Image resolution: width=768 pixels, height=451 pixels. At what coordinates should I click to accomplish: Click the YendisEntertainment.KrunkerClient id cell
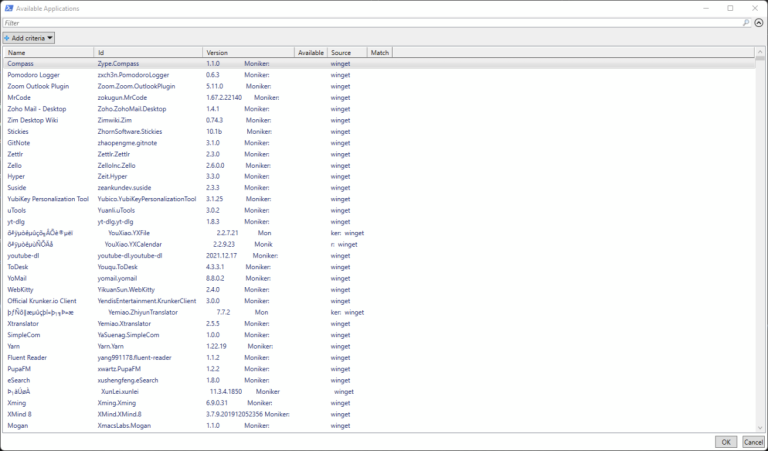tap(146, 301)
